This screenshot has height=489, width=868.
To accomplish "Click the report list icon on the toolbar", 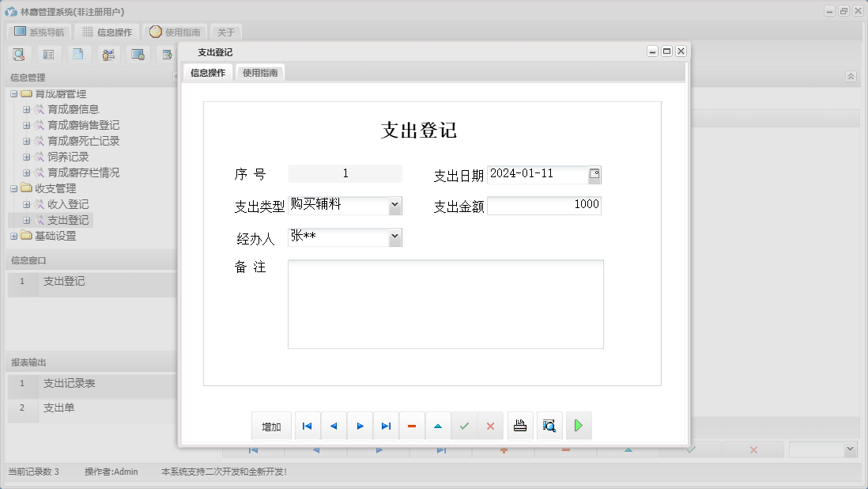I will click(x=49, y=54).
